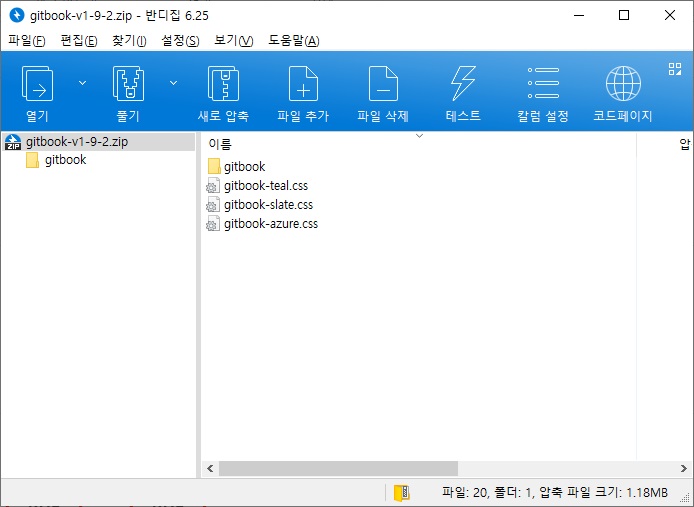Select gitbook-slate.css in the file list
This screenshot has width=694, height=507.
tap(268, 205)
